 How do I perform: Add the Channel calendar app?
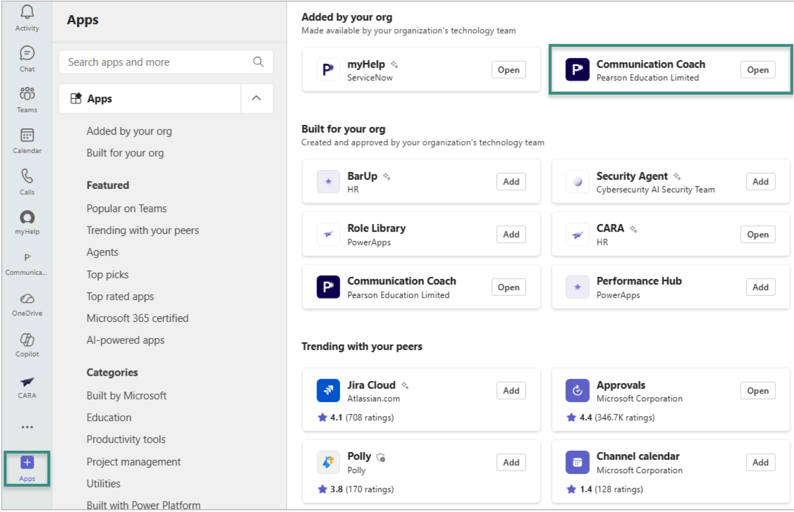760,462
